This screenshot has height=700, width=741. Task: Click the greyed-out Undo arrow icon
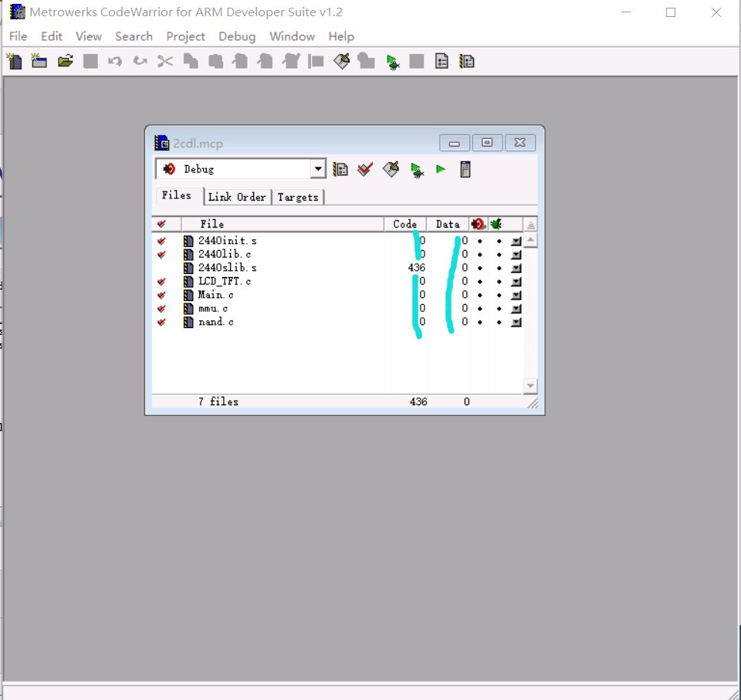115,62
